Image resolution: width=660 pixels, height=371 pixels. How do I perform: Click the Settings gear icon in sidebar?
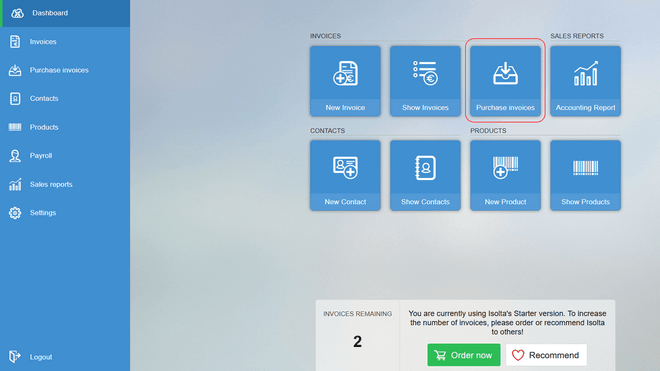pyautogui.click(x=15, y=213)
